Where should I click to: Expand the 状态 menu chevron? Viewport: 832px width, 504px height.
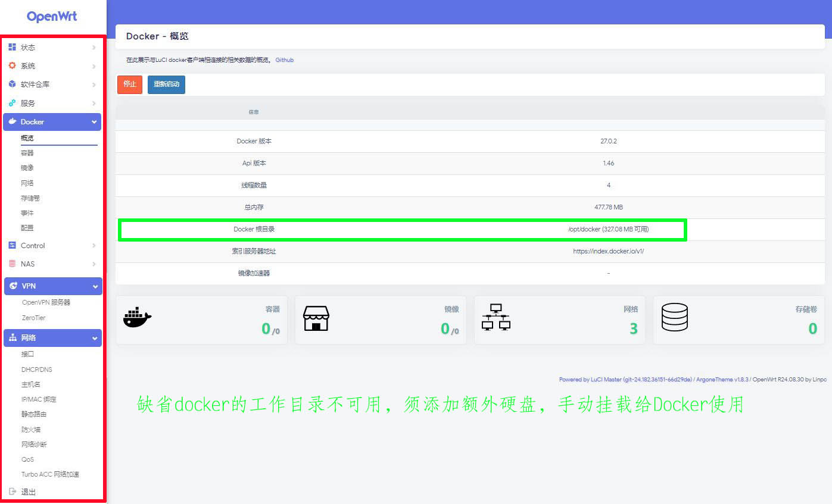coord(94,47)
